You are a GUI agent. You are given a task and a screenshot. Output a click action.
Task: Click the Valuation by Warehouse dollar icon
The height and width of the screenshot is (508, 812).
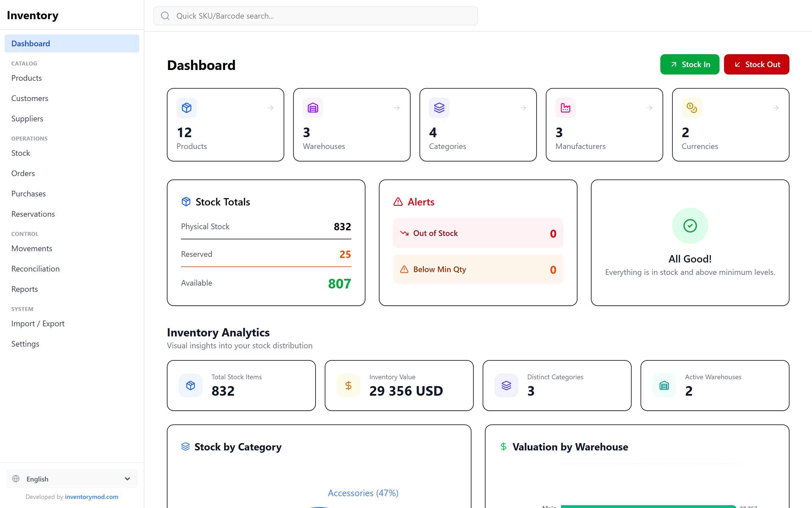(503, 446)
